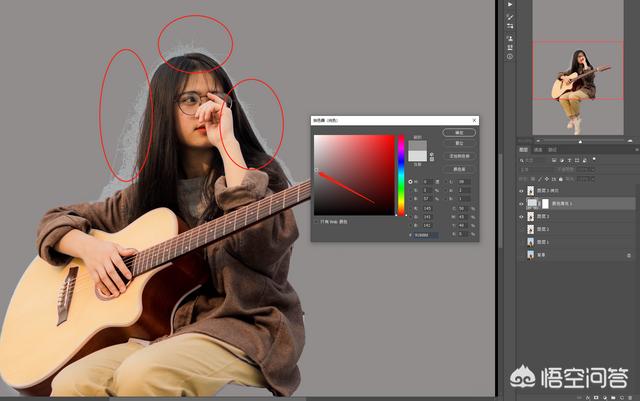Click the zoom-out mountain icon in Navigator
This screenshot has height=401, width=640.
pyautogui.click(x=538, y=141)
